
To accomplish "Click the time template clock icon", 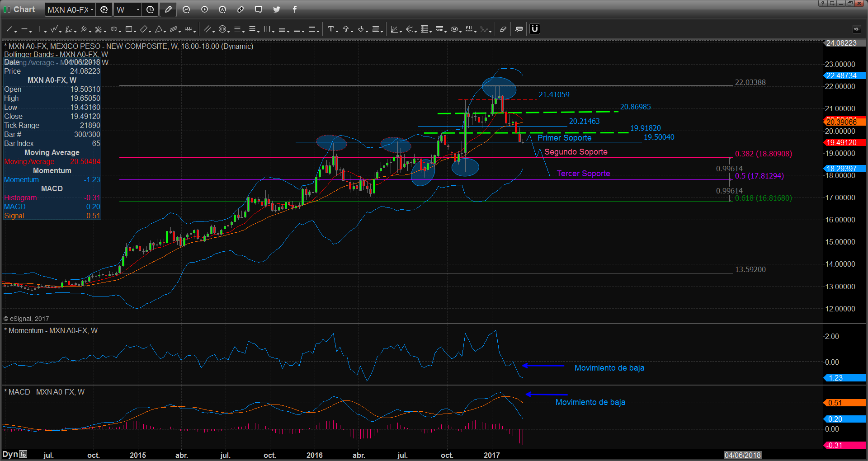I will (x=150, y=9).
